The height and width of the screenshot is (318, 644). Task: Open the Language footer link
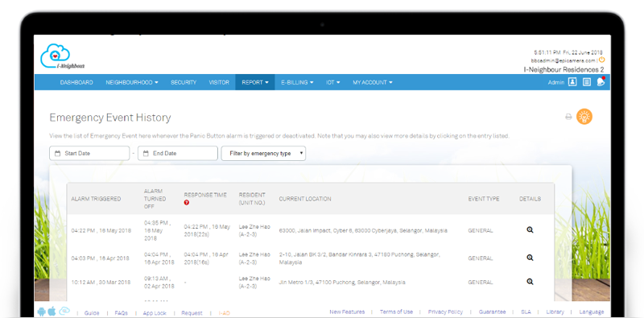tap(592, 312)
